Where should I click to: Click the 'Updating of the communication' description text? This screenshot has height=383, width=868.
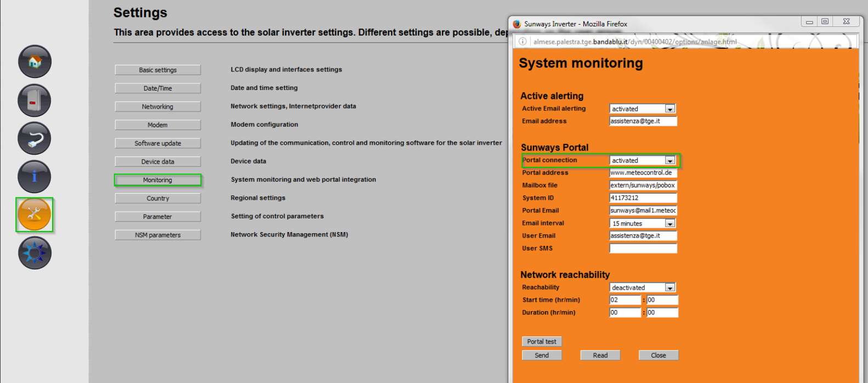[x=366, y=143]
